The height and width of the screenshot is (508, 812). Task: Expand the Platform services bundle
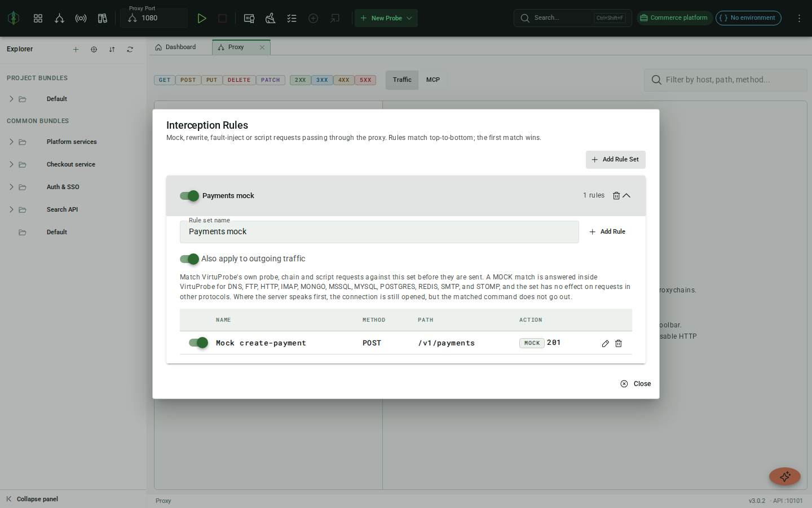(11, 142)
